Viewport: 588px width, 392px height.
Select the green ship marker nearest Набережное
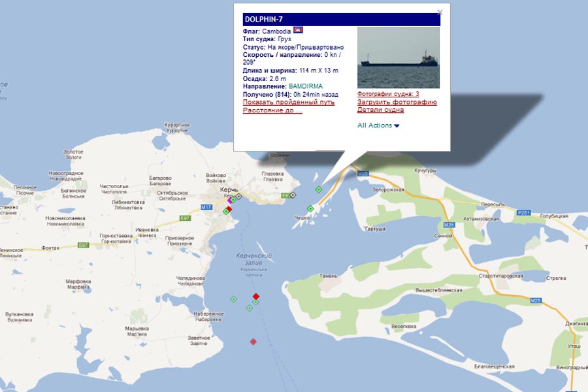pos(233,299)
